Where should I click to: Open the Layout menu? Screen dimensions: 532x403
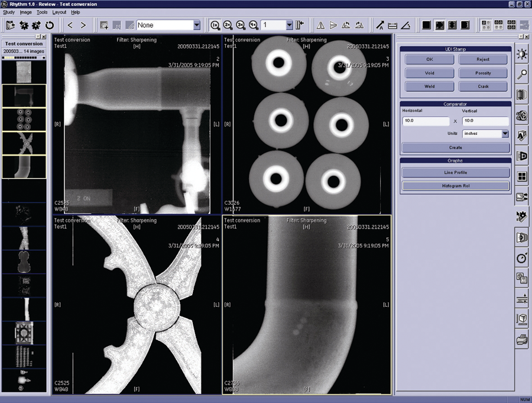coord(59,12)
